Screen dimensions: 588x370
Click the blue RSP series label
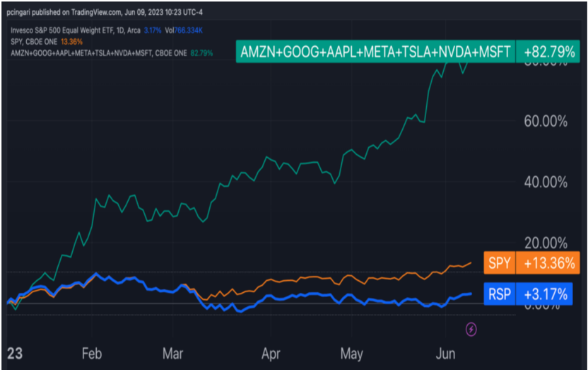[x=500, y=294]
